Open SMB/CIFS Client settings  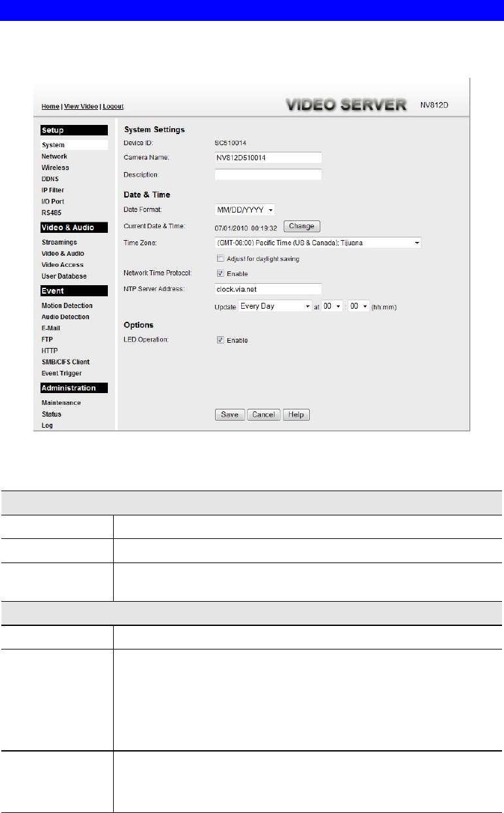[65, 362]
